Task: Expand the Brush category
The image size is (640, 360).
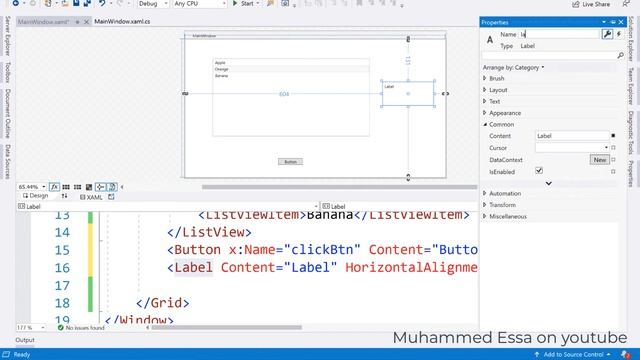Action: pyautogui.click(x=484, y=78)
